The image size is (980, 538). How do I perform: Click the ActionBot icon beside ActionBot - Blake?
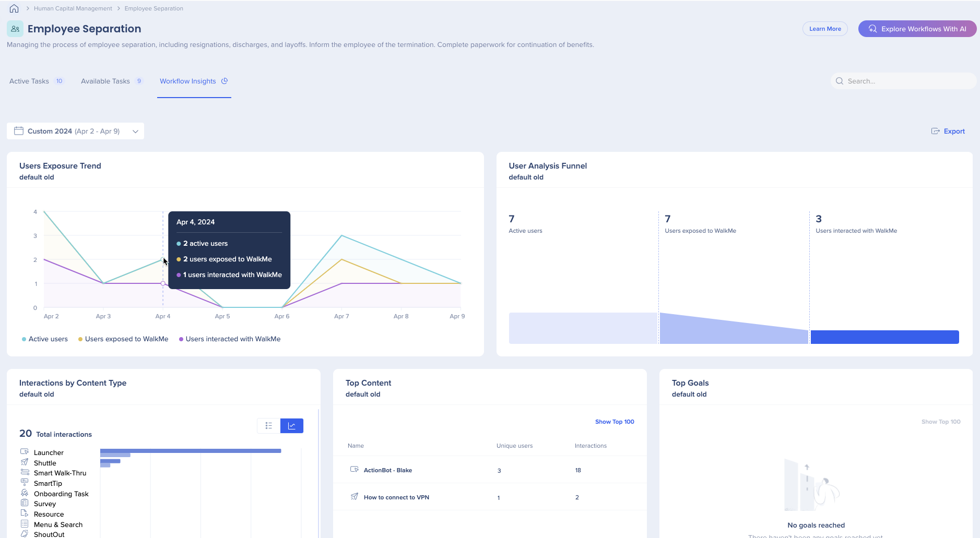click(355, 469)
